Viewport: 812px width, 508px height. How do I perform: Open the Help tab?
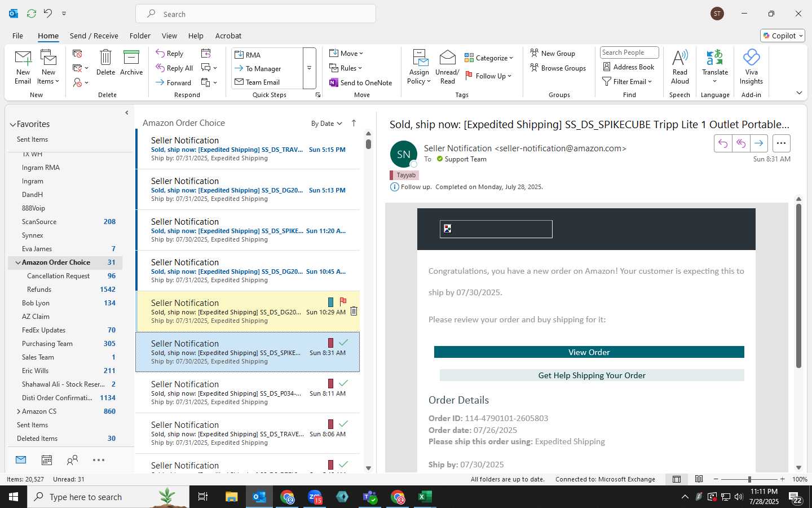(x=196, y=36)
